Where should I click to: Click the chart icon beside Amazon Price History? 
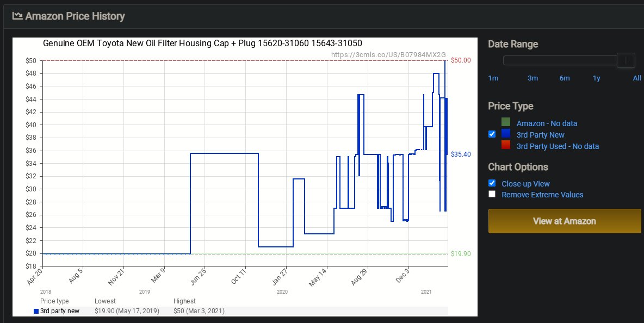17,16
